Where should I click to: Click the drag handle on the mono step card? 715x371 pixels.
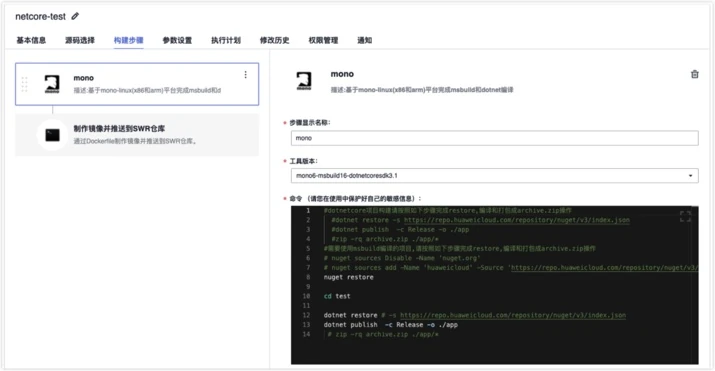[24, 84]
